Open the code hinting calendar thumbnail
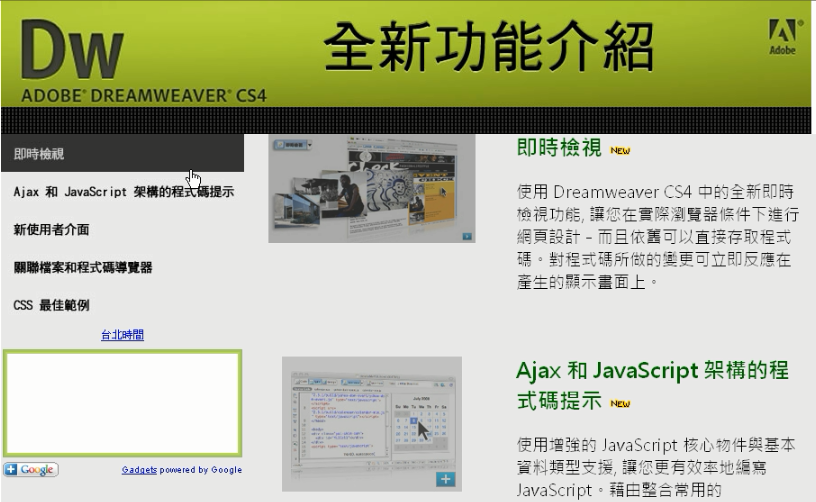 pyautogui.click(x=372, y=424)
